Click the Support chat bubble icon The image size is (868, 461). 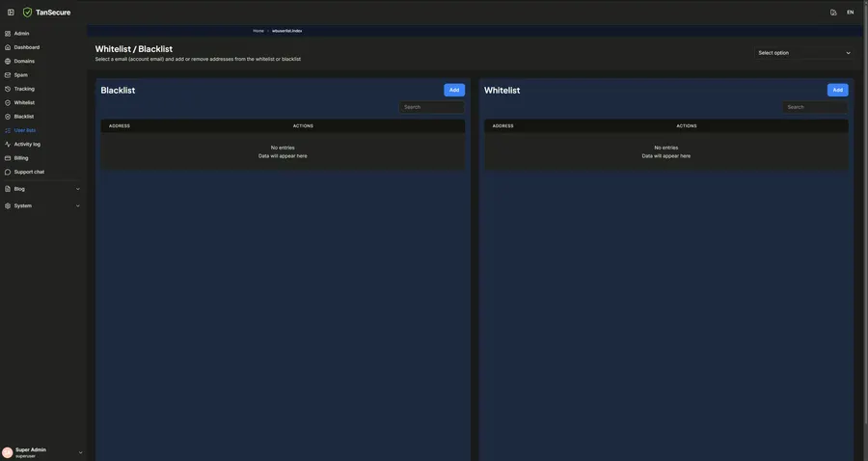8,172
